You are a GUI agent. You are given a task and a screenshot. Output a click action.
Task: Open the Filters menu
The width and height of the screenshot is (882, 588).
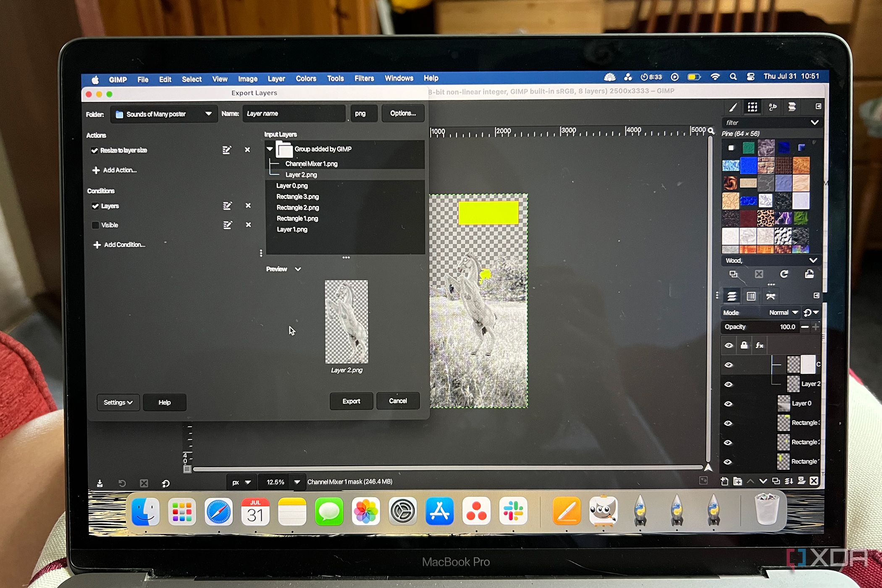(364, 79)
